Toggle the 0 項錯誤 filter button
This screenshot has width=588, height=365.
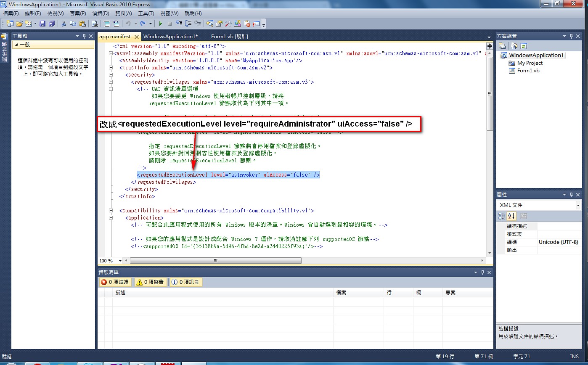(115, 282)
